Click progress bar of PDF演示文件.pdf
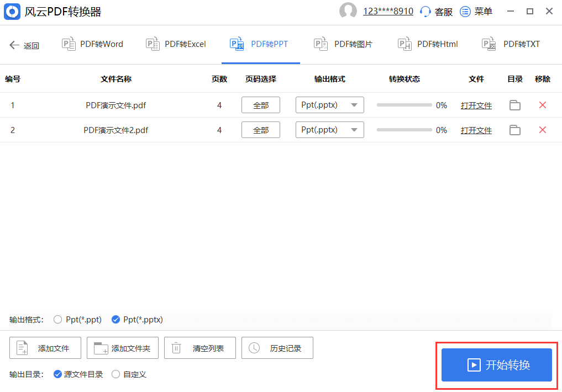Viewport: 562px width, 392px height. (x=405, y=105)
